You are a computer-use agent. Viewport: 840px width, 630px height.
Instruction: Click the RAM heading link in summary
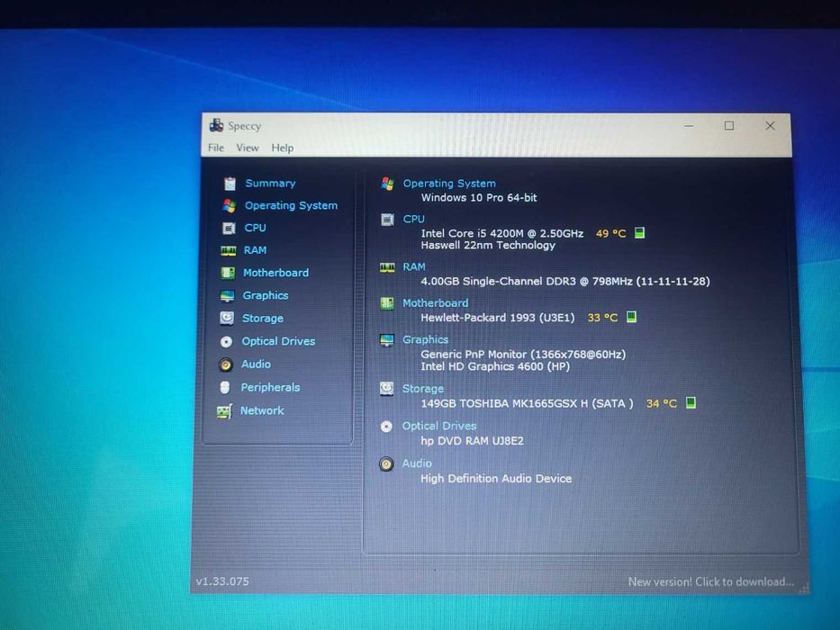[414, 266]
